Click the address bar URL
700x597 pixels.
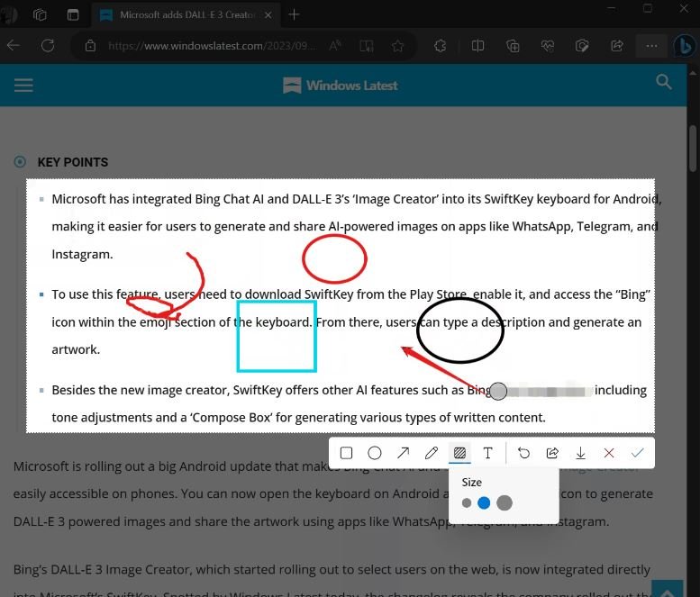212,46
